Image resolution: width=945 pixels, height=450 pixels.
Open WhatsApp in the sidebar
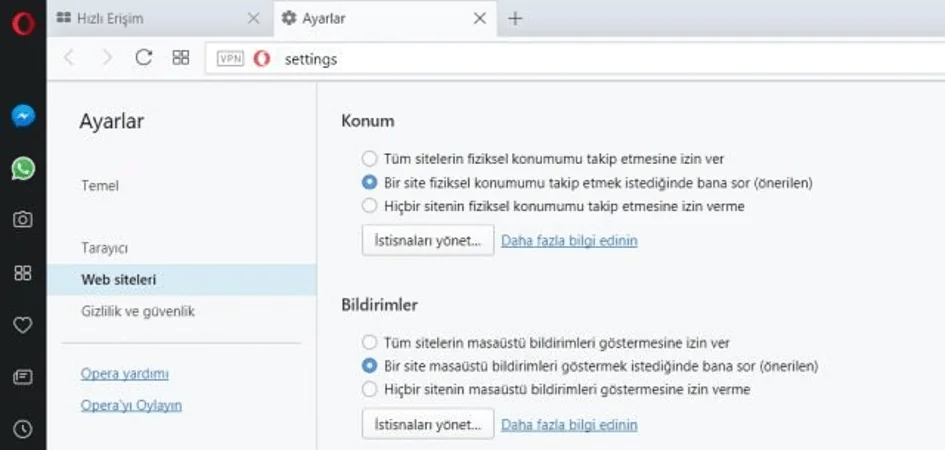pyautogui.click(x=23, y=168)
